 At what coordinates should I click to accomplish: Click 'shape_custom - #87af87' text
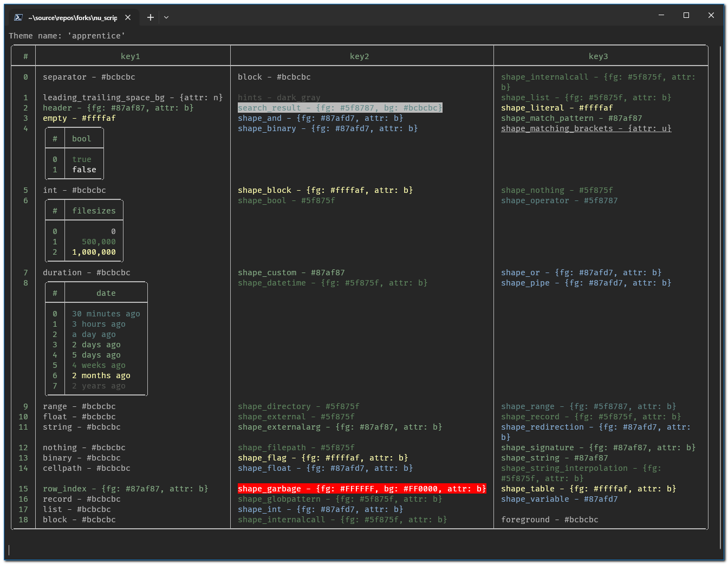(x=291, y=273)
